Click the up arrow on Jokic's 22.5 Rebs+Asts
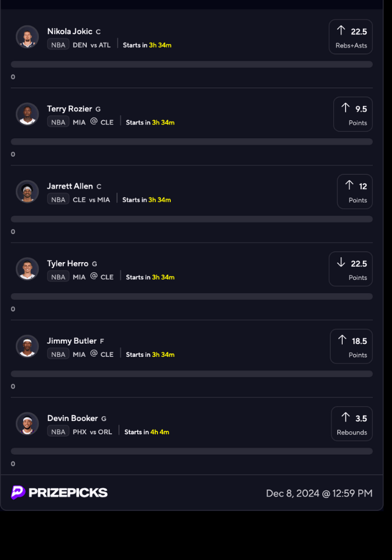Image resolution: width=392 pixels, height=560 pixels. tap(340, 31)
